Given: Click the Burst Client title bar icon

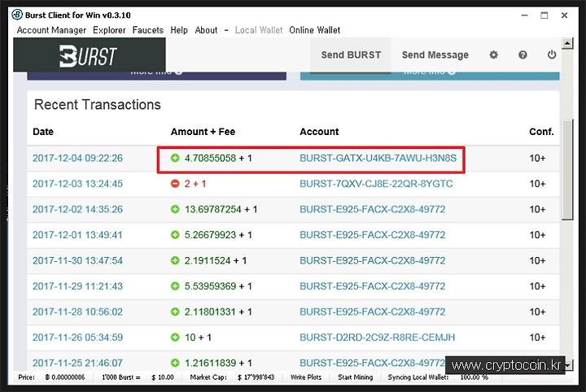Looking at the screenshot, I should [x=17, y=15].
